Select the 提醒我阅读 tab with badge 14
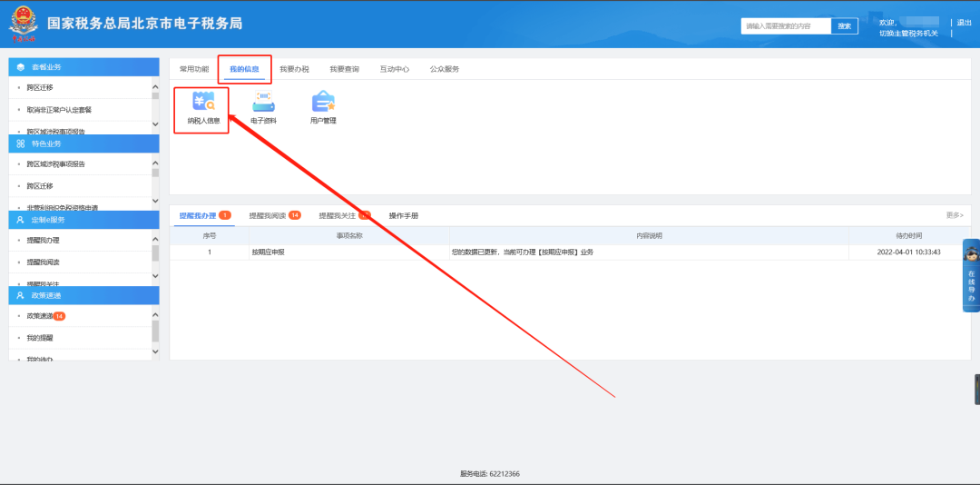 coord(275,215)
